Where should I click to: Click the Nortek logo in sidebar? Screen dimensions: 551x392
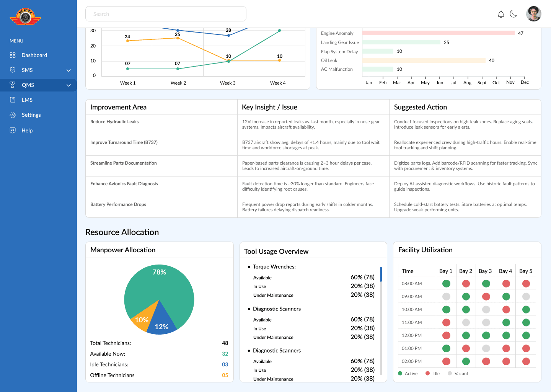click(x=25, y=17)
